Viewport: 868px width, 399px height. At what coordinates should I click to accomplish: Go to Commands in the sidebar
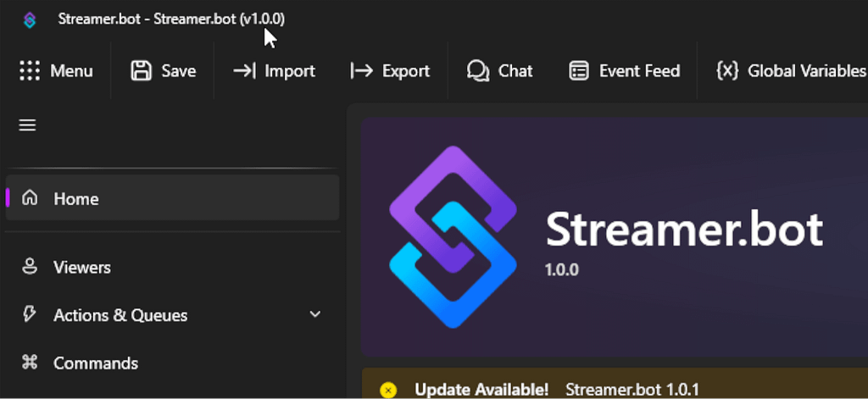[96, 363]
